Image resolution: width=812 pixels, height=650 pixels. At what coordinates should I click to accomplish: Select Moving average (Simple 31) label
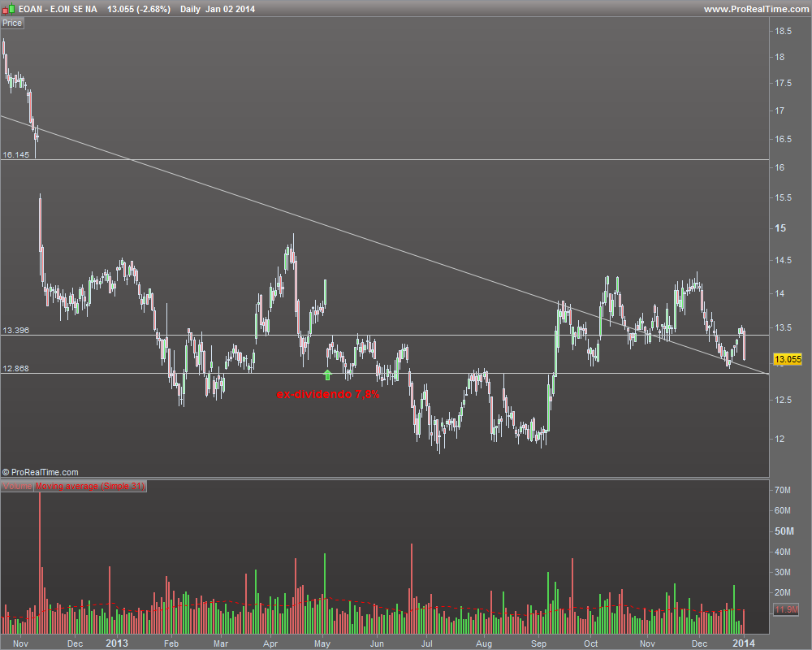coord(90,486)
